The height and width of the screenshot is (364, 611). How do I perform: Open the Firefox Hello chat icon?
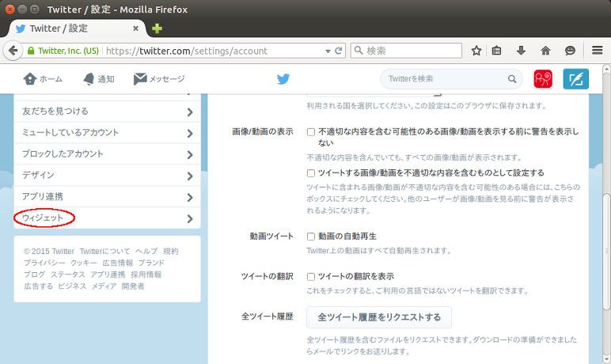570,51
